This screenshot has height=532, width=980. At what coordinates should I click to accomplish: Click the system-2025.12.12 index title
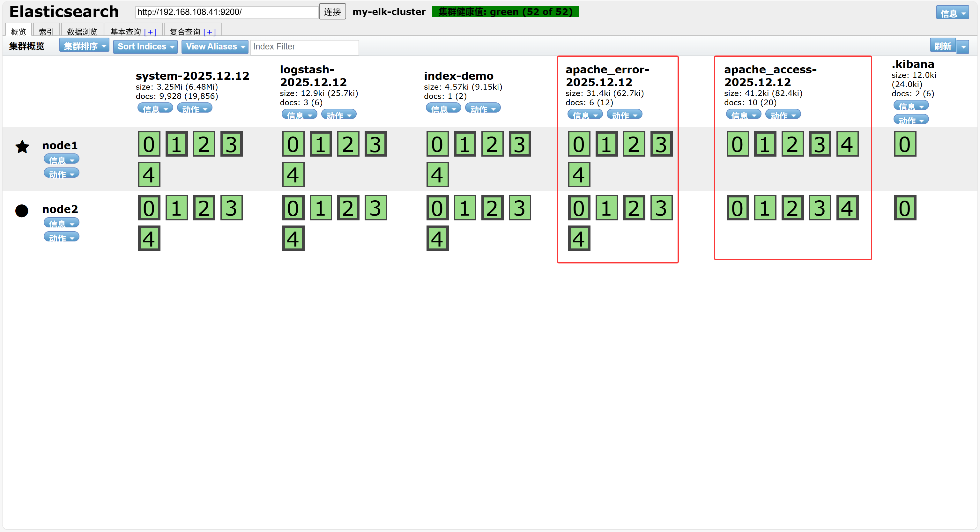192,76
